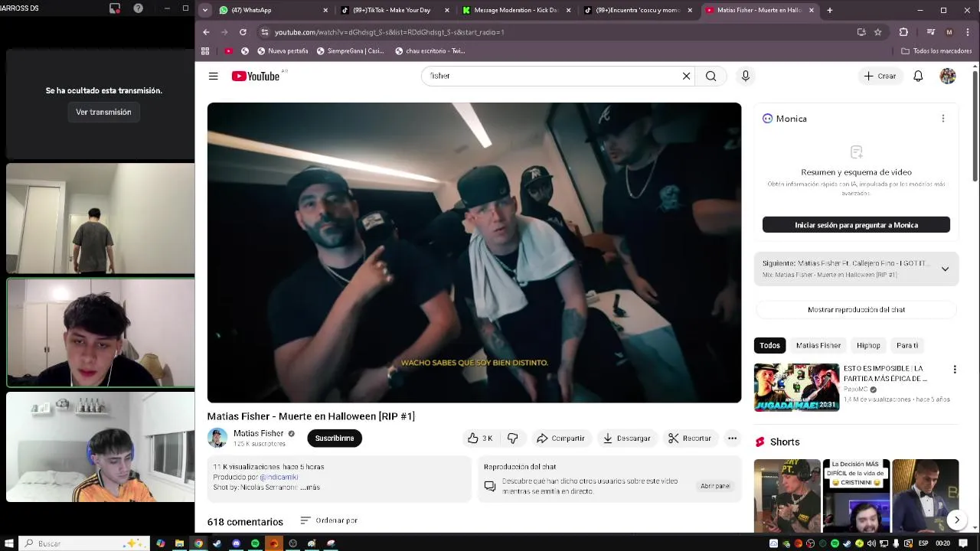Show next Shorts with the arrow
980x551 pixels.
click(x=956, y=520)
